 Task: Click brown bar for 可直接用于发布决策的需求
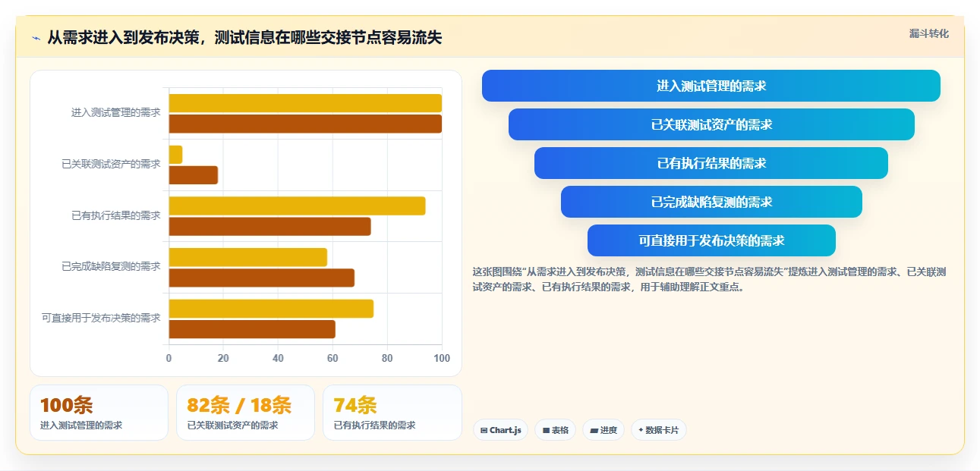252,329
